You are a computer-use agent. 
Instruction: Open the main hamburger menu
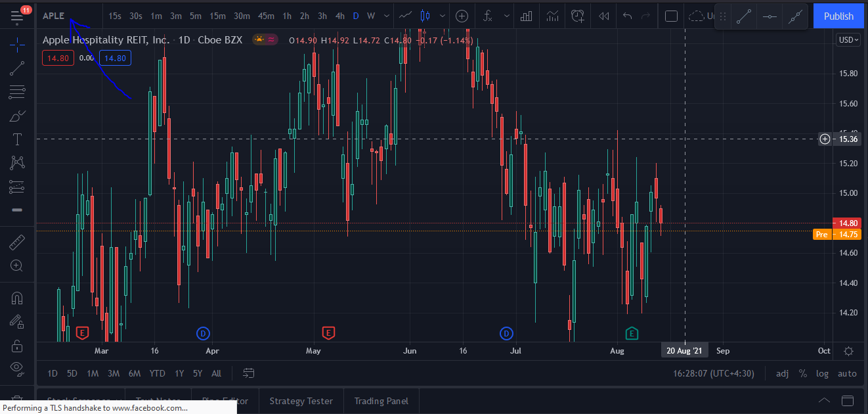tap(17, 16)
